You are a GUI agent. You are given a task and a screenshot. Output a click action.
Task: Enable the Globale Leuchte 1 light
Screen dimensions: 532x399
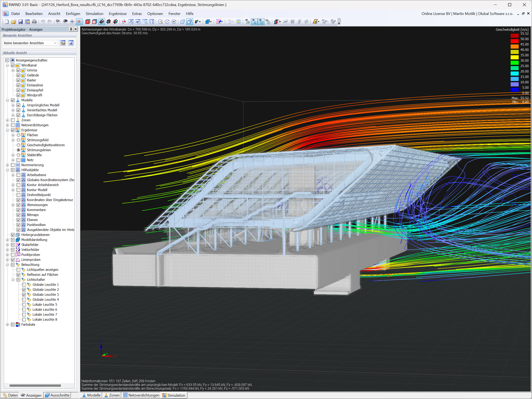[x=24, y=284]
